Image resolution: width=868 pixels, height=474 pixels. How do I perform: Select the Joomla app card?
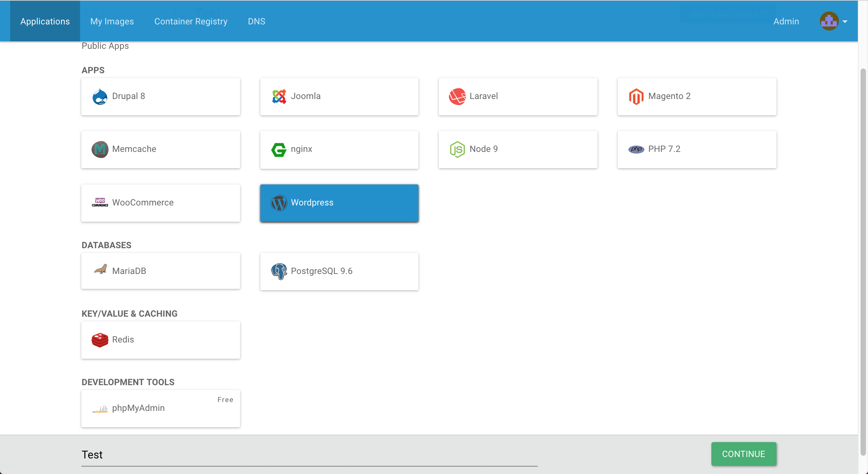pos(339,97)
